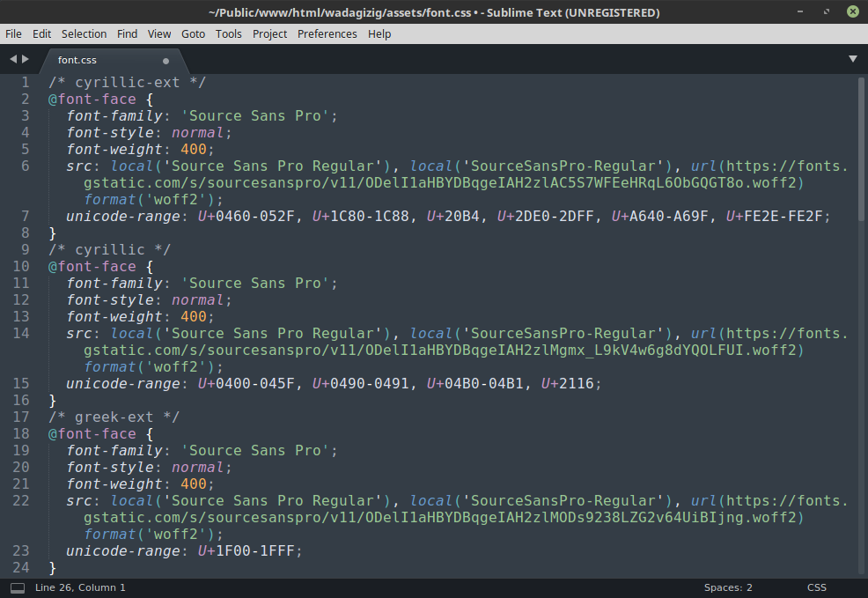868x598 pixels.
Task: Click the previous tab arrow
Action: pyautogui.click(x=13, y=59)
